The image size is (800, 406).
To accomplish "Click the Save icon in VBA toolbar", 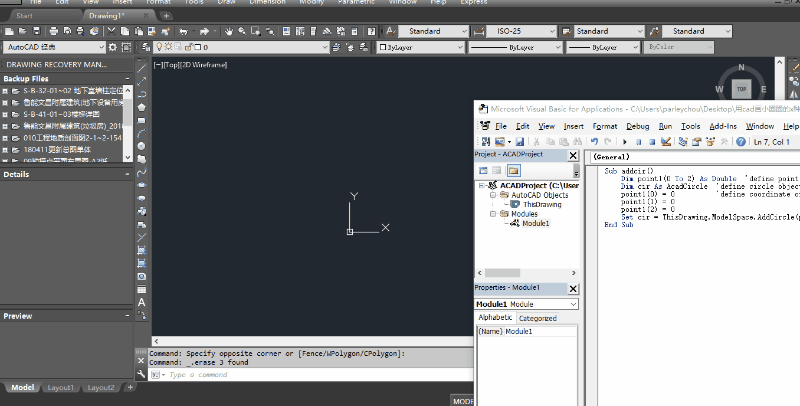I will [519, 142].
